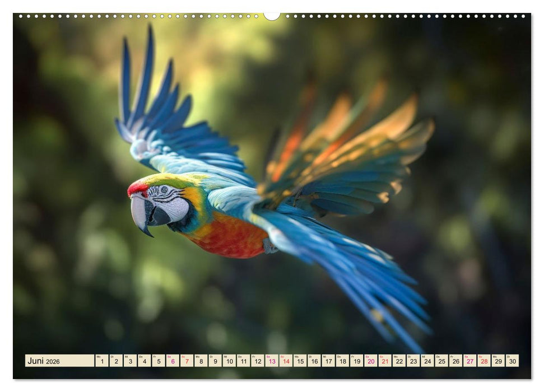This screenshot has height=392, width=544.
Task: Click the last date cell 30
Action: pos(513,362)
